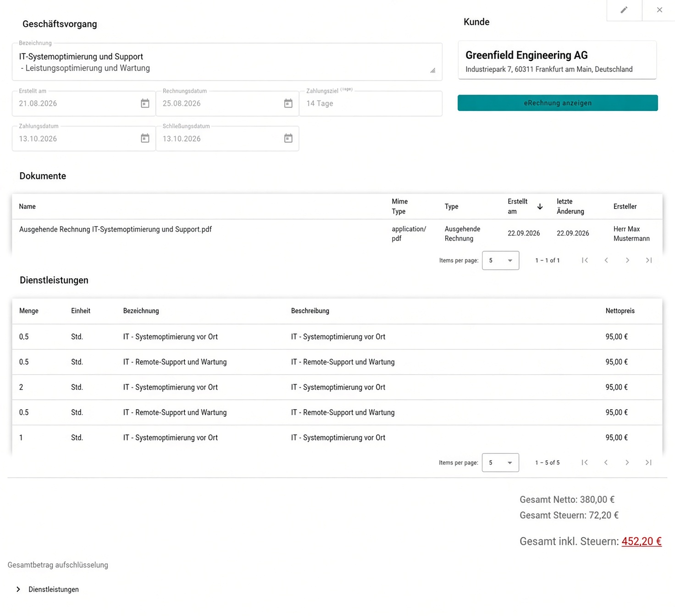Image resolution: width=675 pixels, height=616 pixels.
Task: Select the service row with Menge 1
Action: point(337,438)
